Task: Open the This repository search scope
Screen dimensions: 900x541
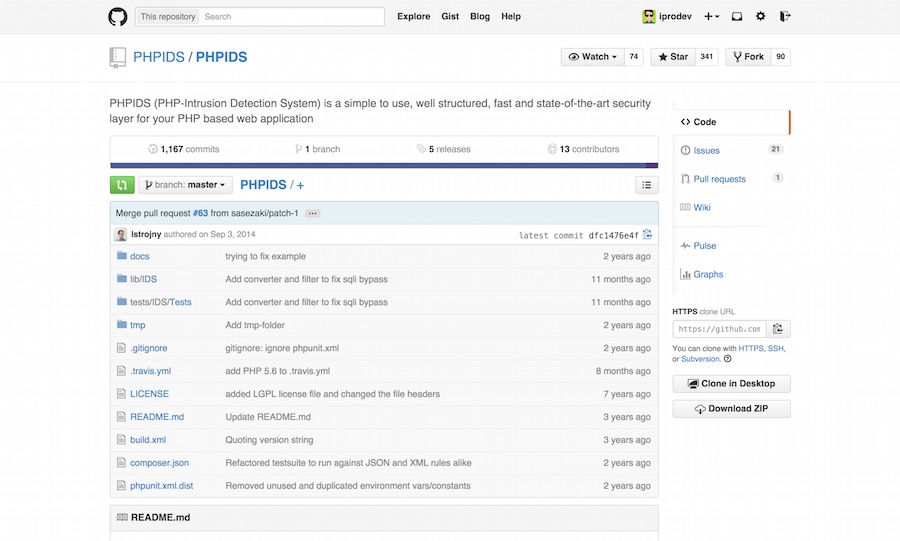Action: tap(168, 17)
